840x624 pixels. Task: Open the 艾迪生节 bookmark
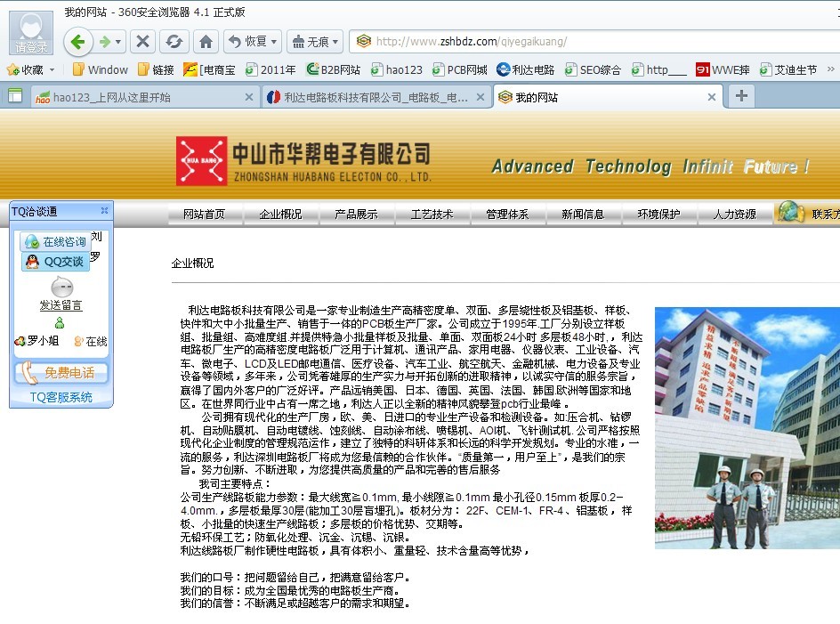[788, 69]
